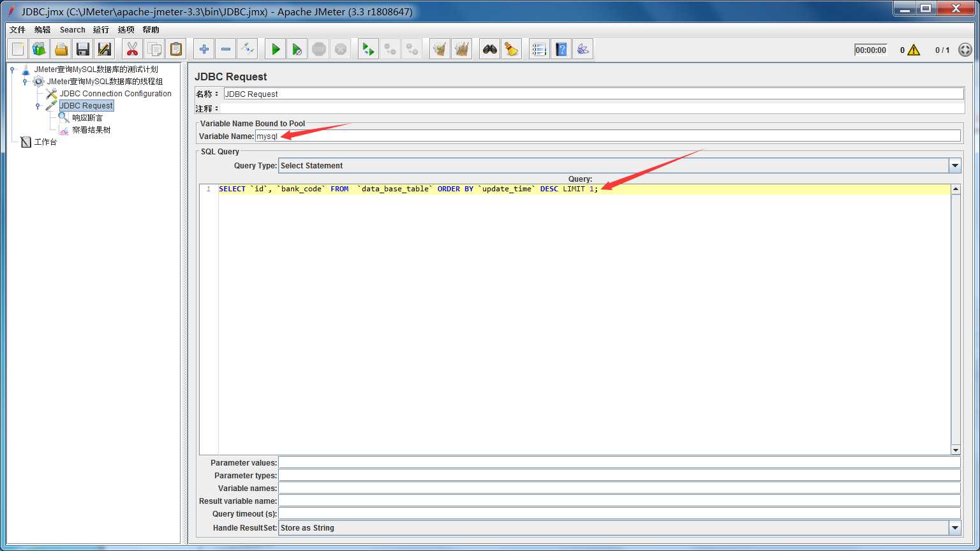Open the 编辑 menu
The width and height of the screenshot is (980, 551).
click(x=42, y=29)
